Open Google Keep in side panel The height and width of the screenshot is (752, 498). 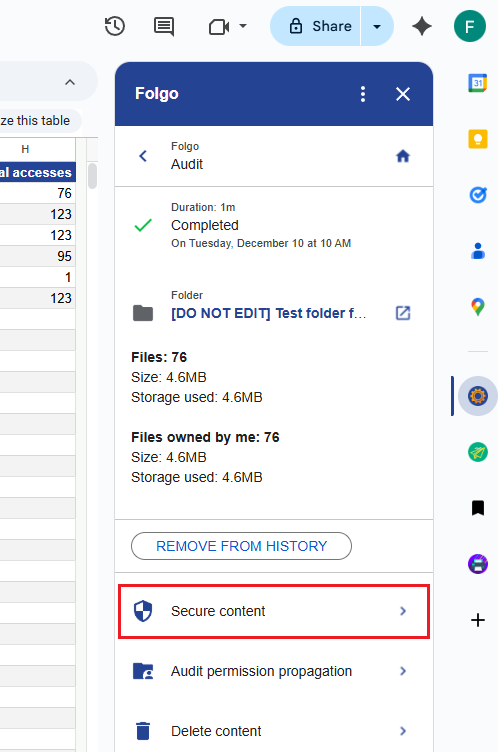[x=478, y=139]
